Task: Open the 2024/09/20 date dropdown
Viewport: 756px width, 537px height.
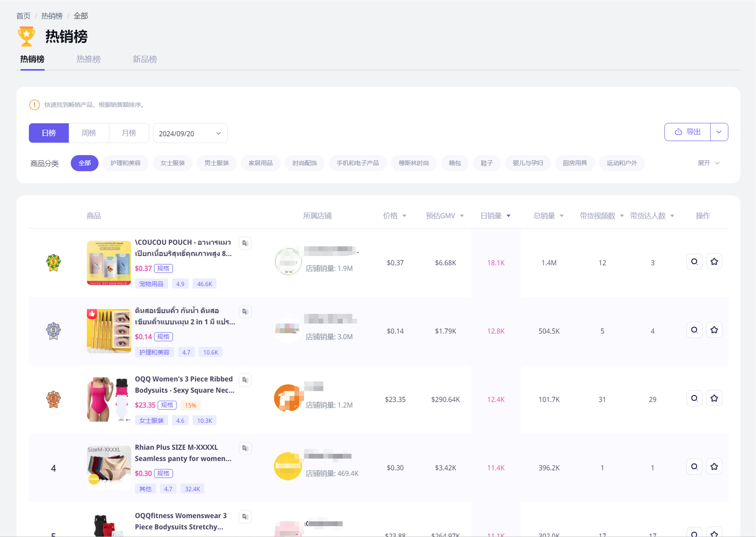Action: pyautogui.click(x=190, y=133)
